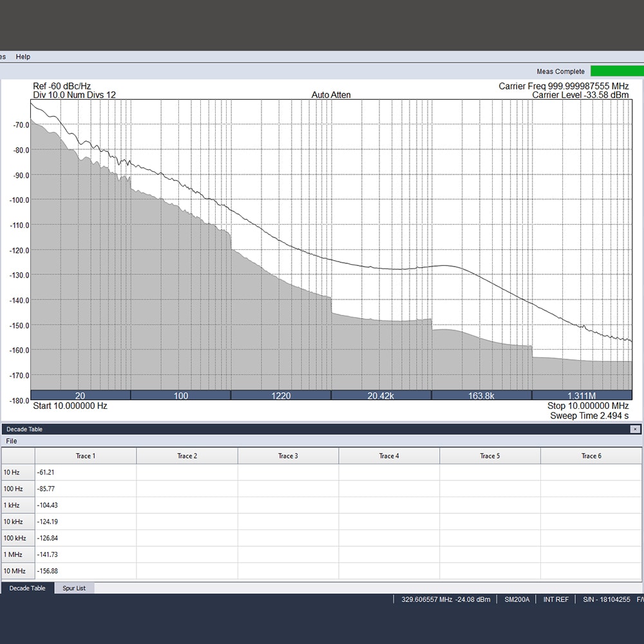This screenshot has height=644, width=644.
Task: Click the 1.311M decade segment bar
Action: (x=582, y=395)
